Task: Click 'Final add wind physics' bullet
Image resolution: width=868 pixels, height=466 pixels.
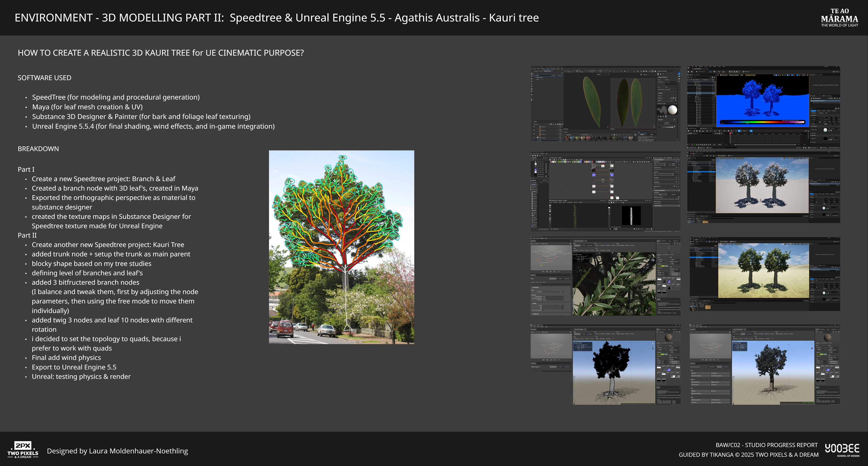Action: pyautogui.click(x=66, y=357)
